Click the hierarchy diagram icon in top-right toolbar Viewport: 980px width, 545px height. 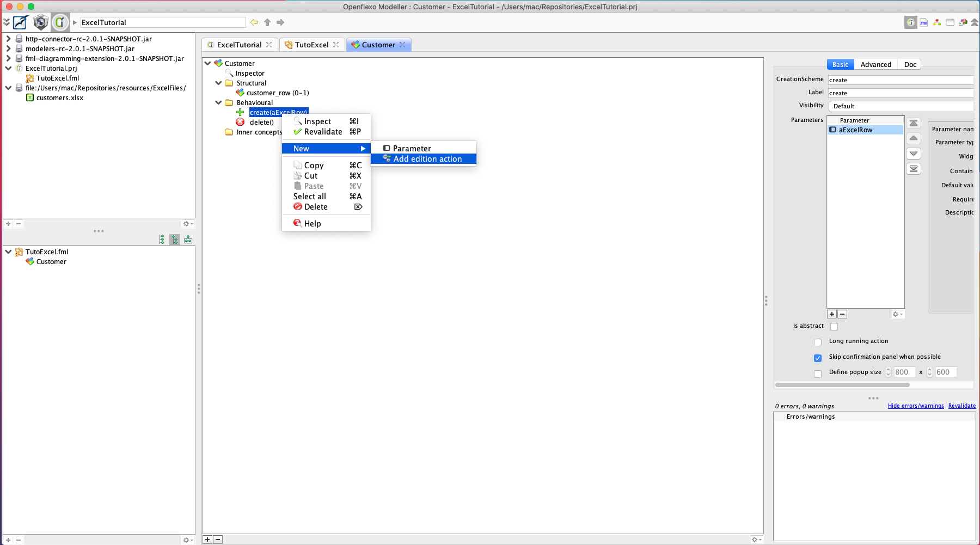937,22
